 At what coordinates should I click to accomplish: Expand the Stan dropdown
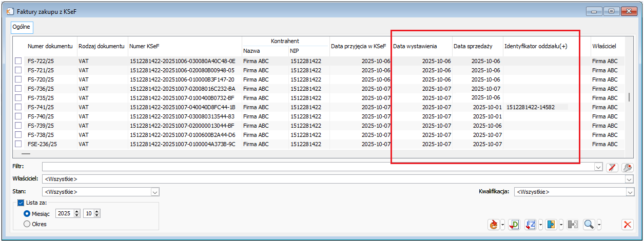(x=155, y=192)
